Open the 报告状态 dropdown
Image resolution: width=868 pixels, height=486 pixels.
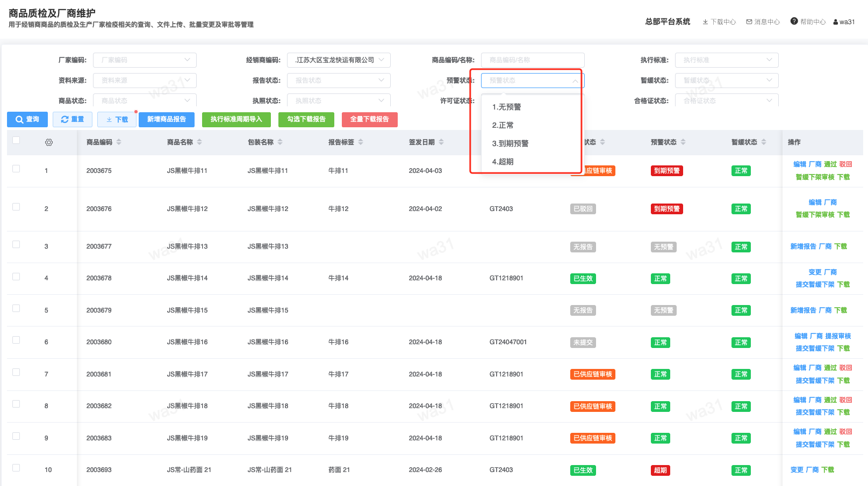click(x=339, y=81)
